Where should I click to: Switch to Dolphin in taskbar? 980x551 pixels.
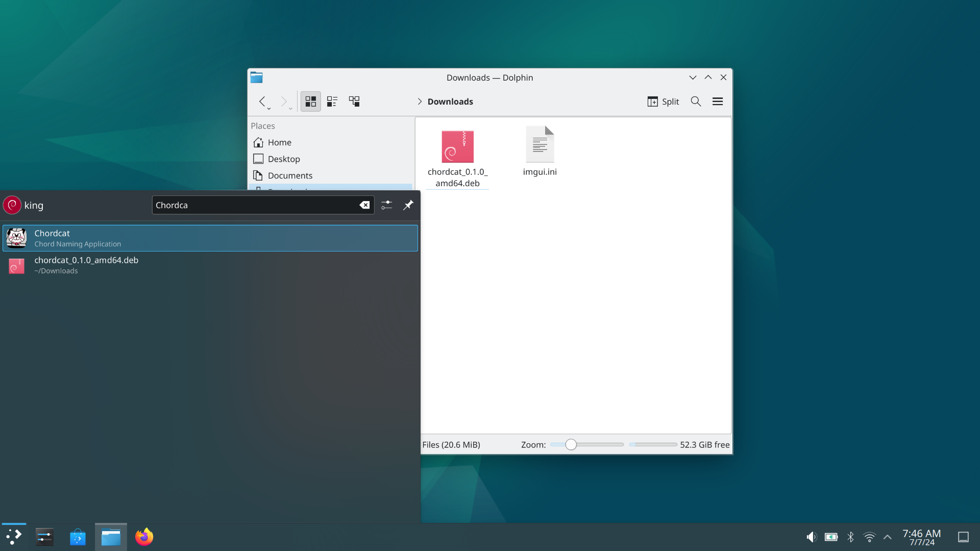coord(111,537)
